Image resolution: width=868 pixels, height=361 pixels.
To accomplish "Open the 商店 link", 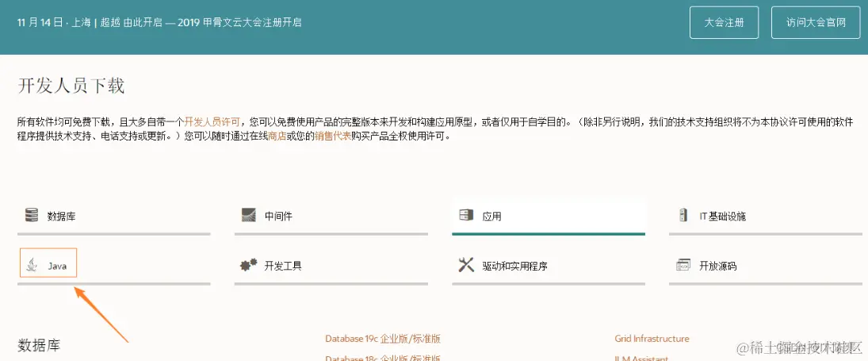I will click(x=277, y=136).
